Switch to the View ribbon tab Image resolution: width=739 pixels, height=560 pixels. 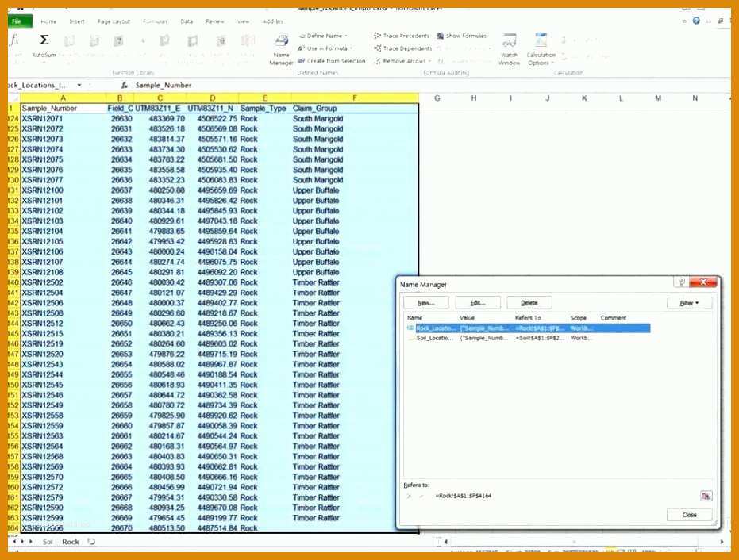243,21
